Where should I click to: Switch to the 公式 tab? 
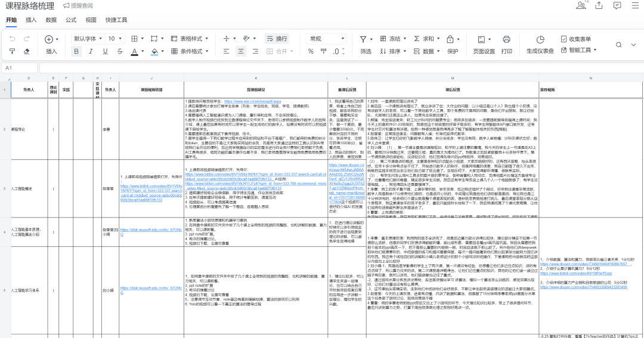coord(71,20)
